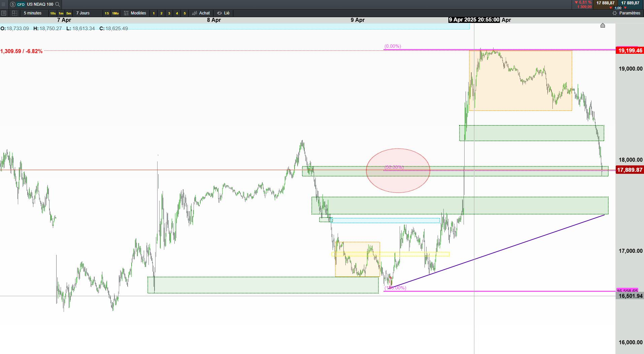644x354 pixels.
Task: Click the 1,00 quantity field
Action: (x=618, y=8)
